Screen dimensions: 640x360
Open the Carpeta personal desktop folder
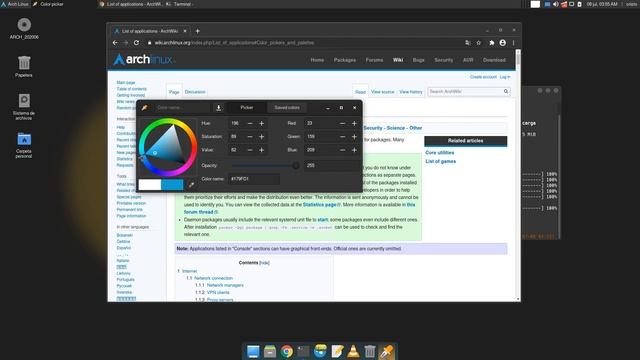(24, 144)
